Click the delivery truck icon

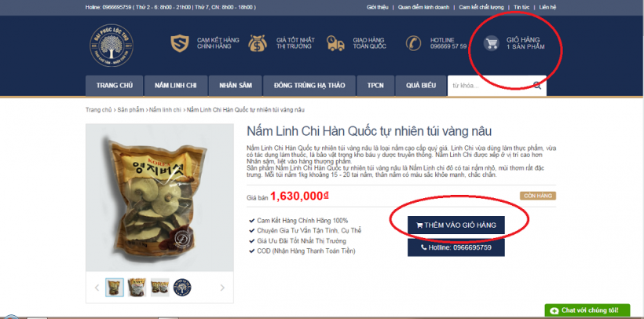pyautogui.click(x=335, y=43)
